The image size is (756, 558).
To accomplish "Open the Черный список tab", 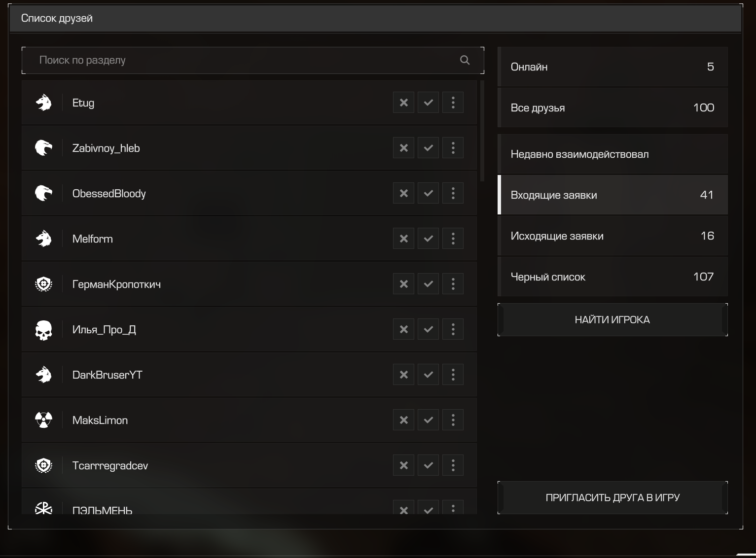I will click(612, 277).
